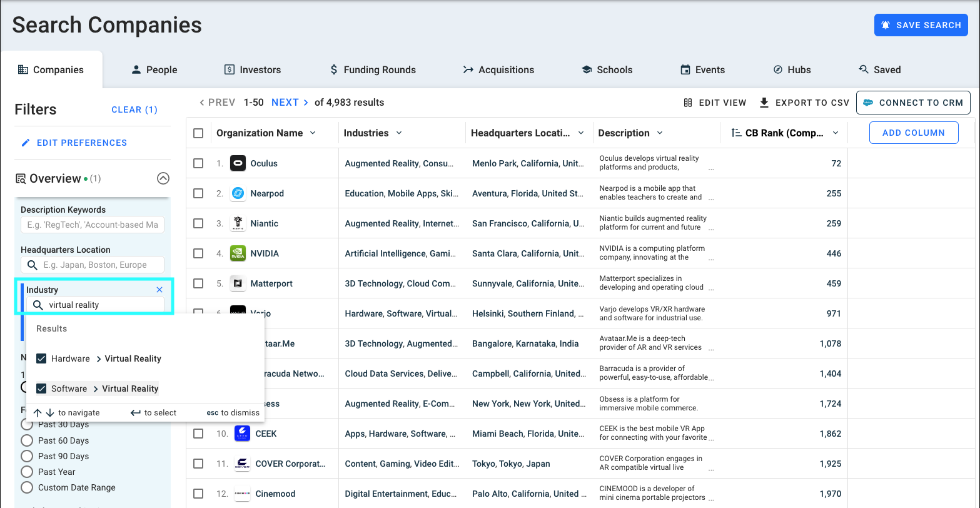This screenshot has height=508, width=980.
Task: Open CB Rank column dropdown arrow
Action: [836, 133]
